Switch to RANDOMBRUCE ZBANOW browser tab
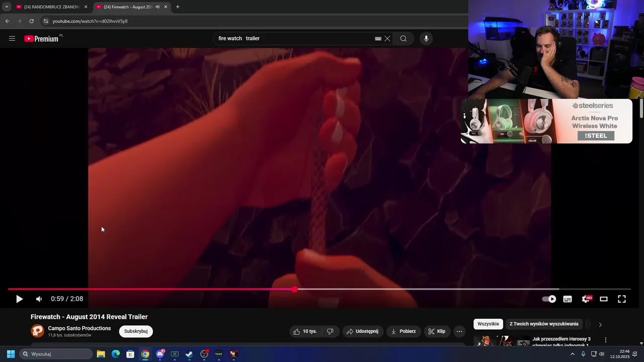The image size is (644, 362). (51, 7)
